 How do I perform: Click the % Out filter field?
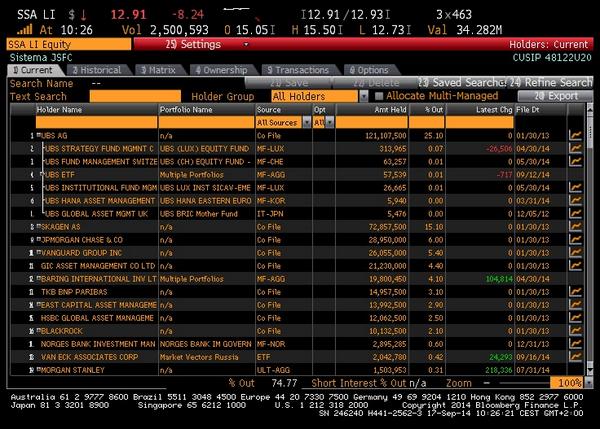tap(427, 122)
